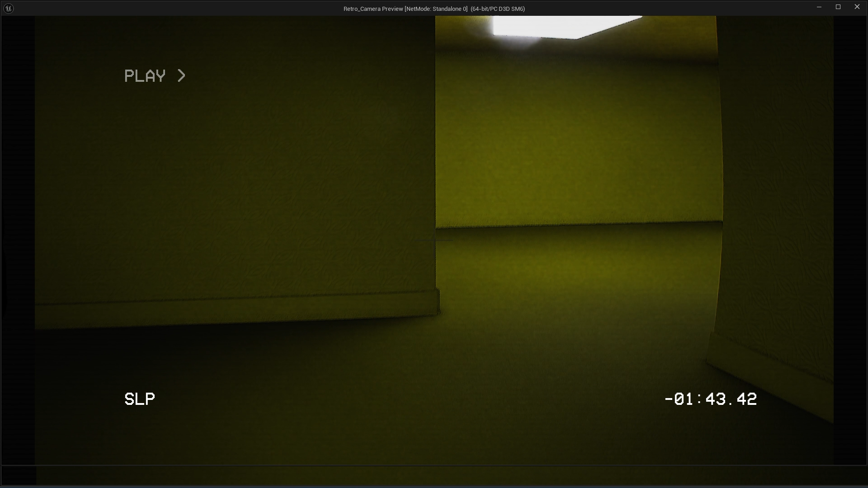Image resolution: width=868 pixels, height=488 pixels.
Task: Click the PLAY text overlay
Action: pyautogui.click(x=145, y=76)
